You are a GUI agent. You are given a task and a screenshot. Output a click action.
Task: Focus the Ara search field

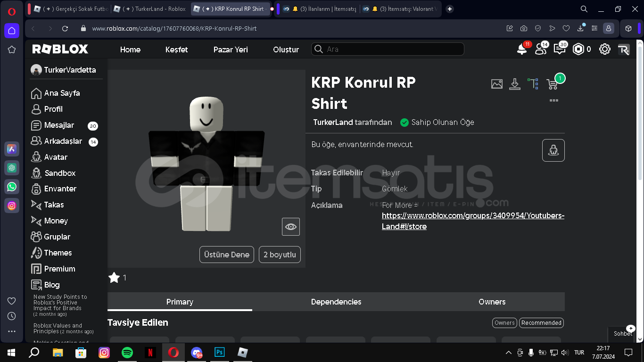(x=388, y=49)
